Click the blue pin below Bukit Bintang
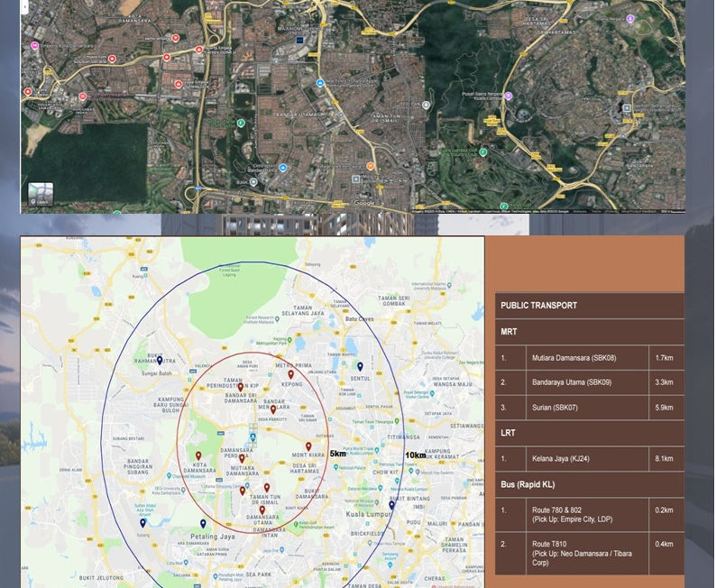Viewport: 716px width, 588px height. [x=391, y=505]
